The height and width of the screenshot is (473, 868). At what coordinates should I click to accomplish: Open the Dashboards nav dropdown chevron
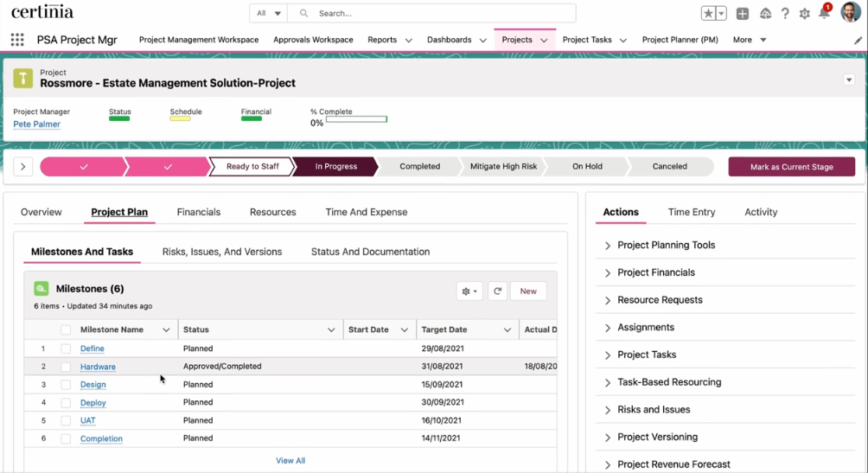(482, 41)
